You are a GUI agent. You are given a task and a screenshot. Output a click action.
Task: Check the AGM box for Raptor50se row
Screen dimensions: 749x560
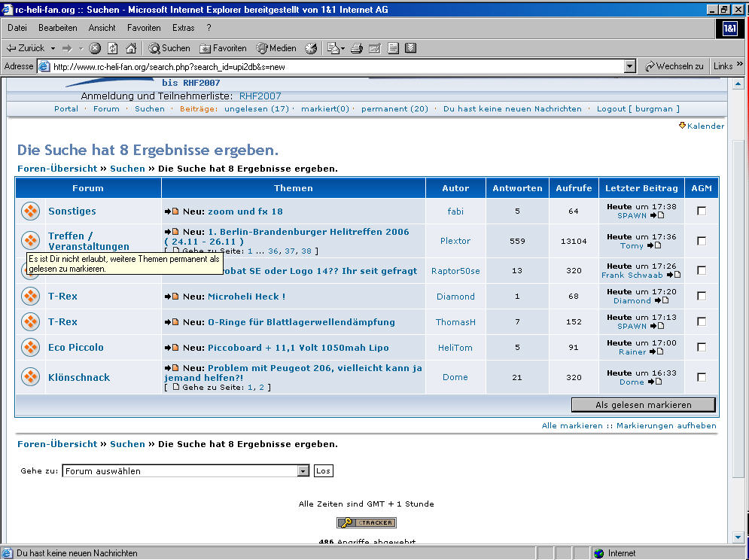tap(702, 270)
